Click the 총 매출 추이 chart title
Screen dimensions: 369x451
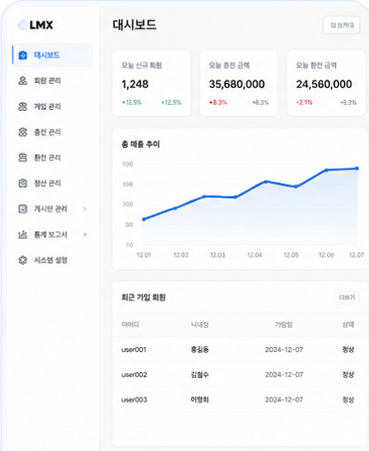click(x=141, y=144)
